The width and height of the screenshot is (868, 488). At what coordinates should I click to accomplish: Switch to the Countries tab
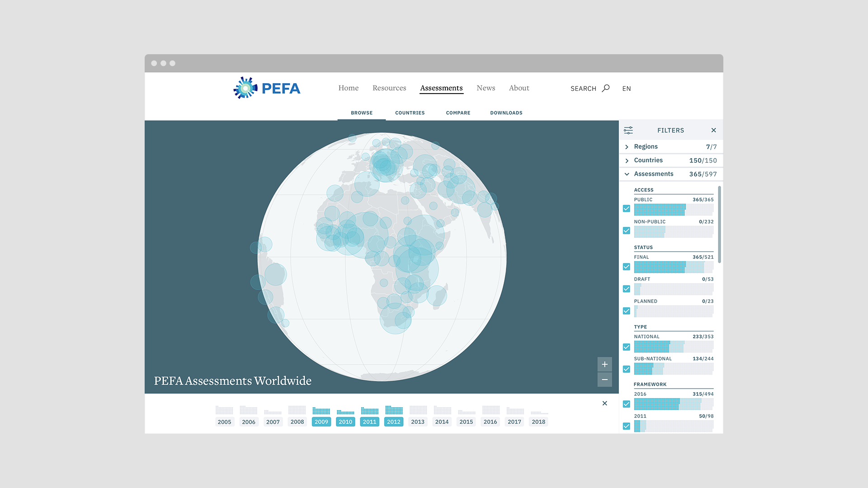coord(410,113)
